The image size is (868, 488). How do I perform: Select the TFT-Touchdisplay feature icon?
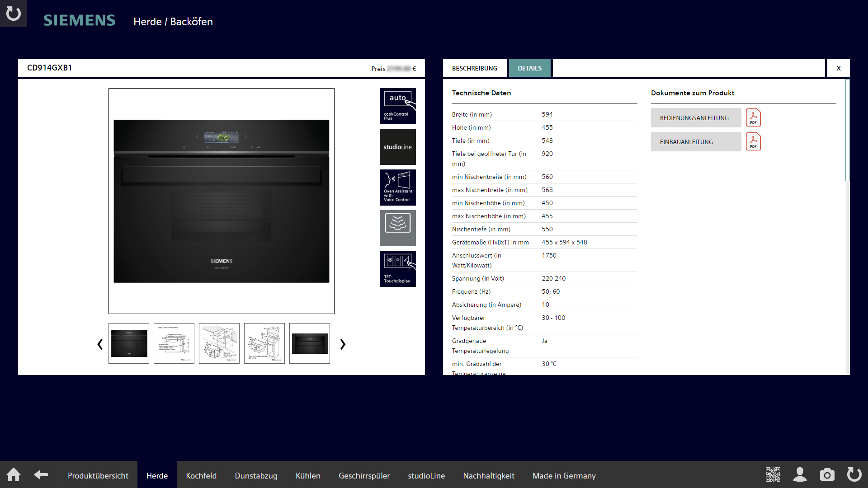[x=397, y=269]
